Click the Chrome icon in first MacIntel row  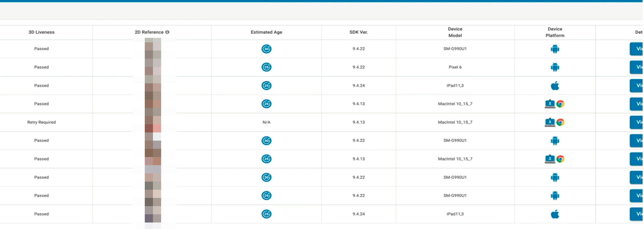[x=560, y=104]
